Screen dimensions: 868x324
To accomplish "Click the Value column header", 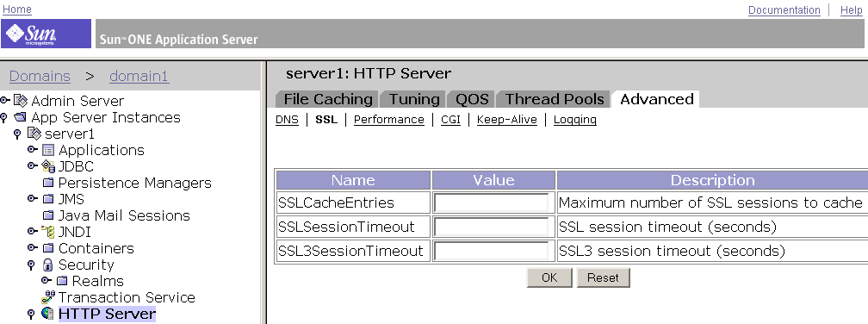I will 493,181.
